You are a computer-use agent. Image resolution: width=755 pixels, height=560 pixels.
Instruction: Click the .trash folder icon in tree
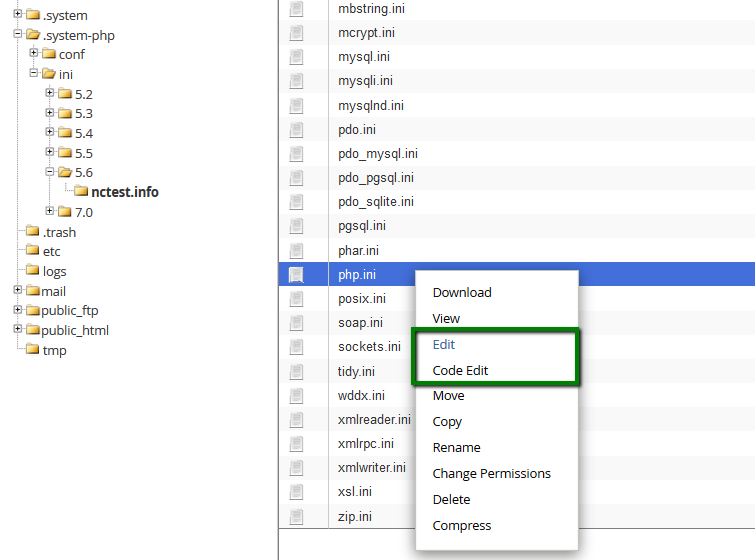[x=33, y=231]
